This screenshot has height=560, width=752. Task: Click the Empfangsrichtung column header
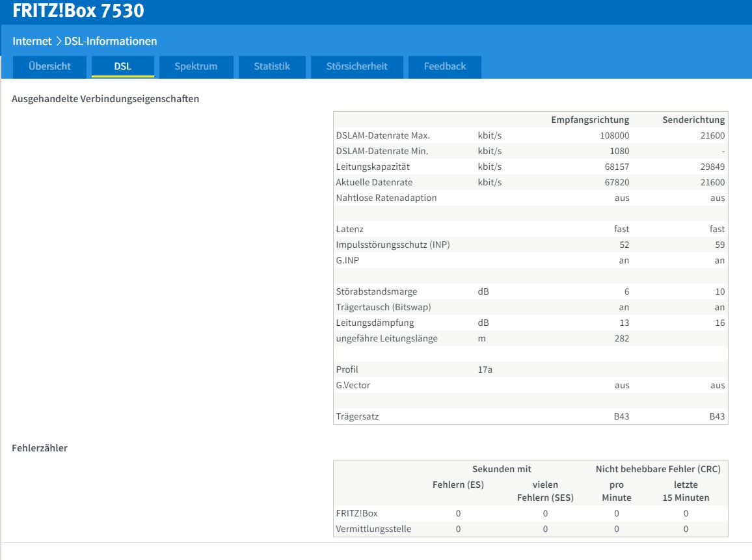click(590, 120)
